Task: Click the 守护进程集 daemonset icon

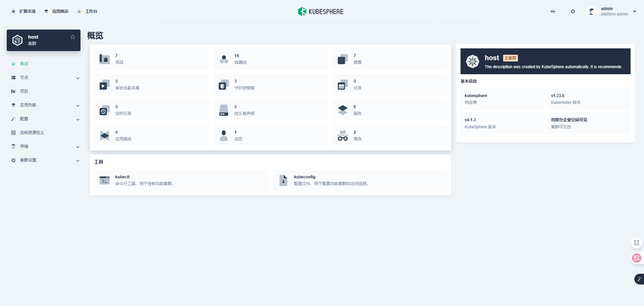Action: (x=224, y=85)
